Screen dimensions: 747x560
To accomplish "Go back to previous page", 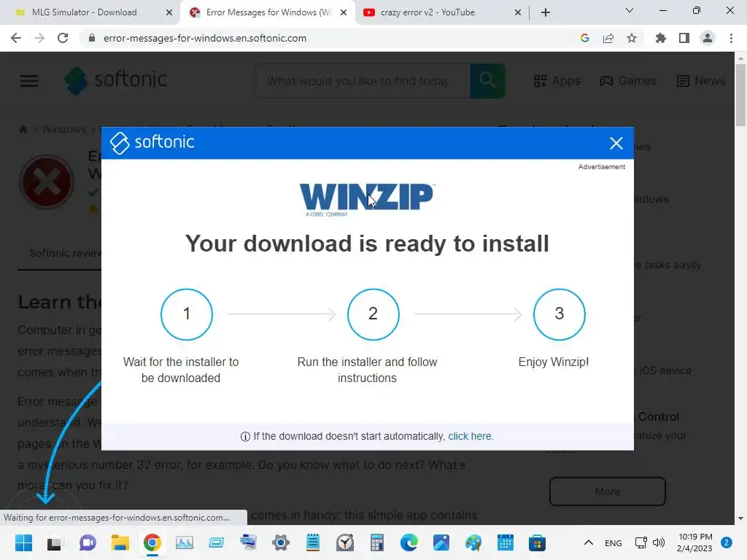I will pyautogui.click(x=16, y=38).
